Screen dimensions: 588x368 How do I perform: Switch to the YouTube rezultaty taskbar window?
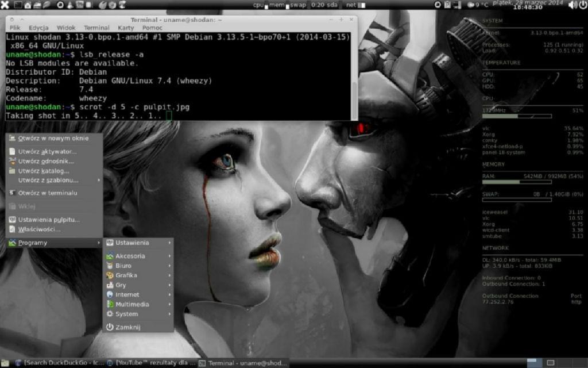151,363
